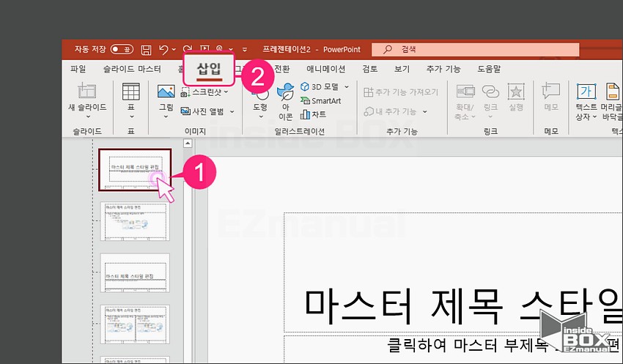
Task: Click 추가 기능 가져오기 button
Action: [401, 92]
